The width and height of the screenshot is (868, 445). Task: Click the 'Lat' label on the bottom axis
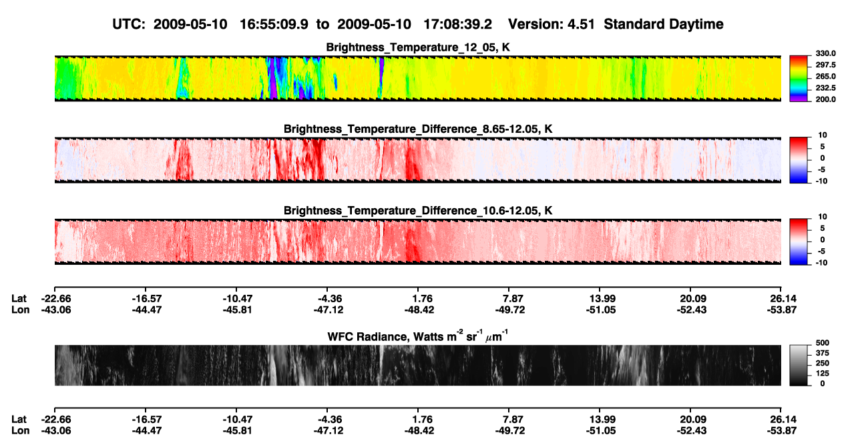pos(19,418)
